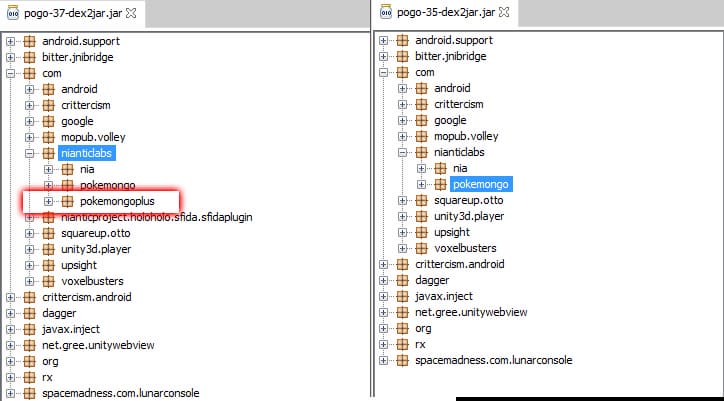The width and height of the screenshot is (724, 401).
Task: Select org in pogo-37 tree
Action: 50,361
